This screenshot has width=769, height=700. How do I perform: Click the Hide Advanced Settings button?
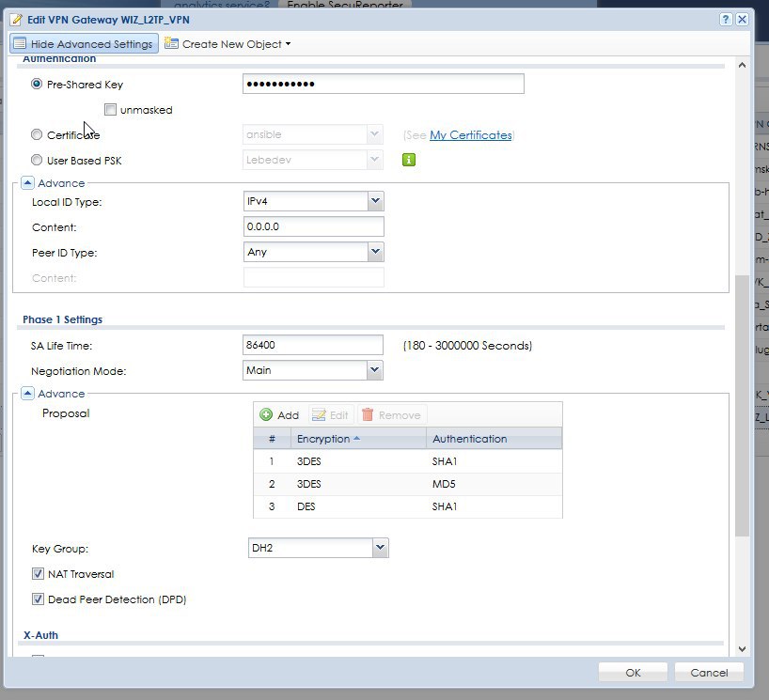coord(84,43)
